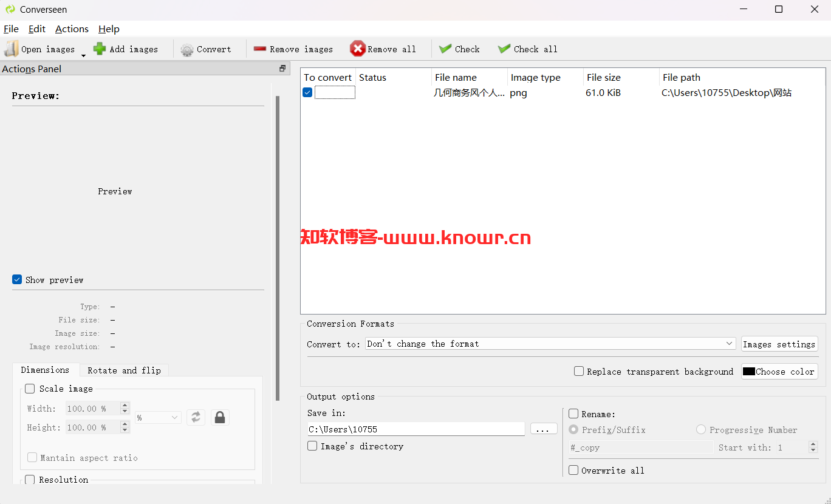Click the Add images green plus icon
Screen dimensions: 831x504
pos(100,49)
